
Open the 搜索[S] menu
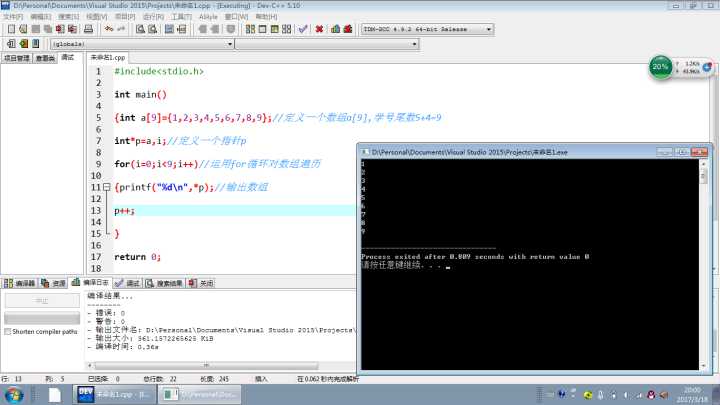click(68, 17)
